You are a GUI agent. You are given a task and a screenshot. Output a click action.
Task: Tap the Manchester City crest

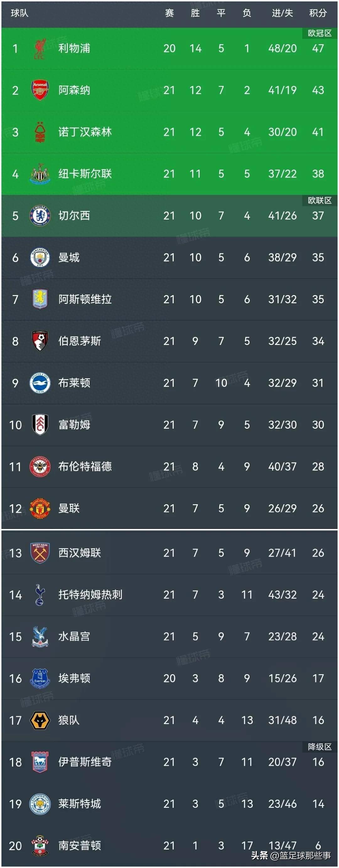tap(40, 257)
